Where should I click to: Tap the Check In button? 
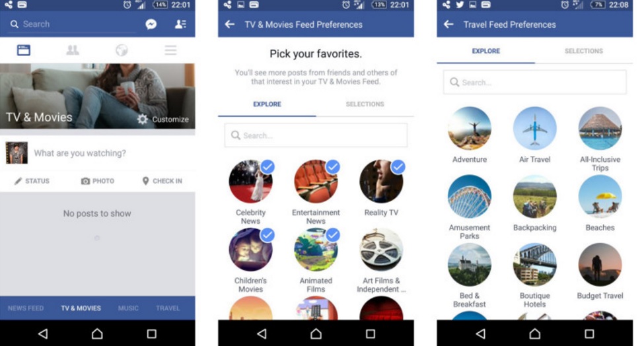(x=162, y=181)
